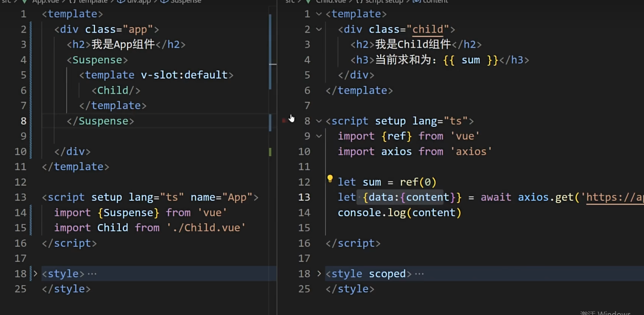The image size is (644, 315).
Task: Expand the folded <style> block in App.vue
Action: tap(35, 274)
